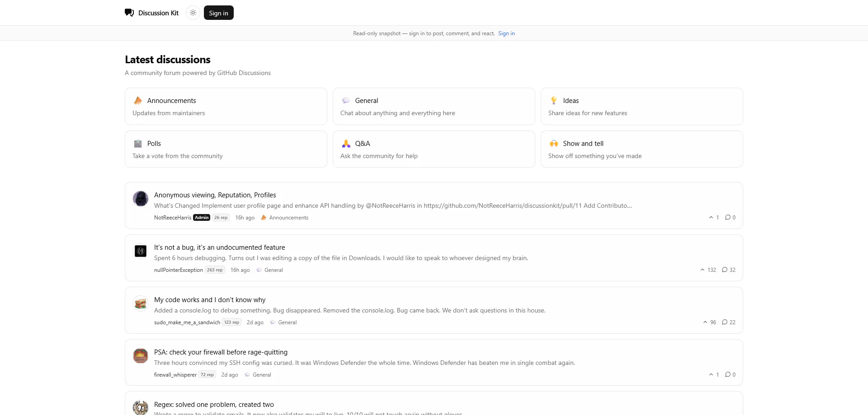Open the Show and tell category card

click(x=642, y=149)
